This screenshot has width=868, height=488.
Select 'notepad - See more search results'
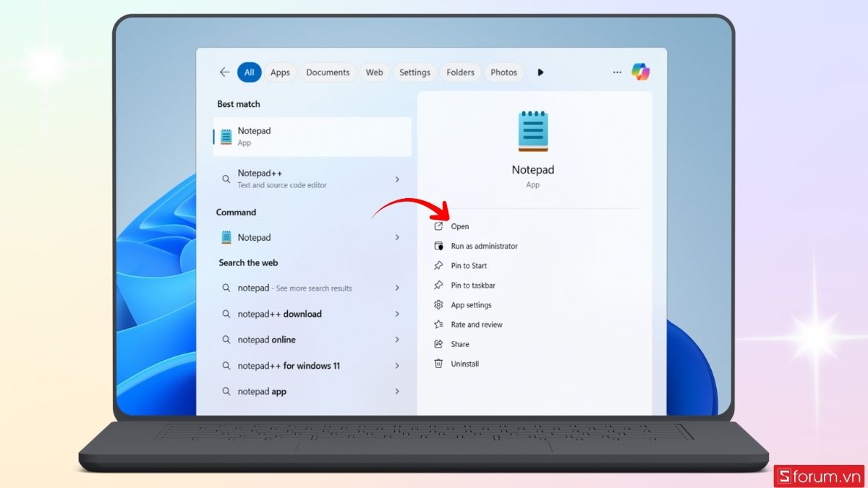pyautogui.click(x=312, y=288)
